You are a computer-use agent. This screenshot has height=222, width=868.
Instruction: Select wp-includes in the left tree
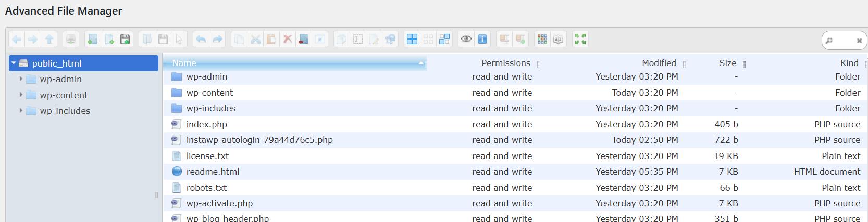click(x=65, y=111)
